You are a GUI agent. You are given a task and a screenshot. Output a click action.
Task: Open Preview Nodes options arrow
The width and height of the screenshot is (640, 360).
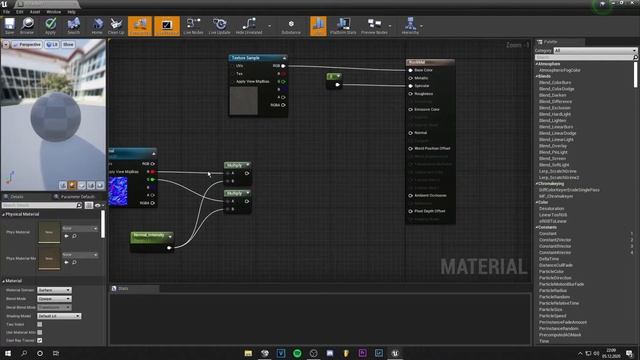[x=390, y=26]
